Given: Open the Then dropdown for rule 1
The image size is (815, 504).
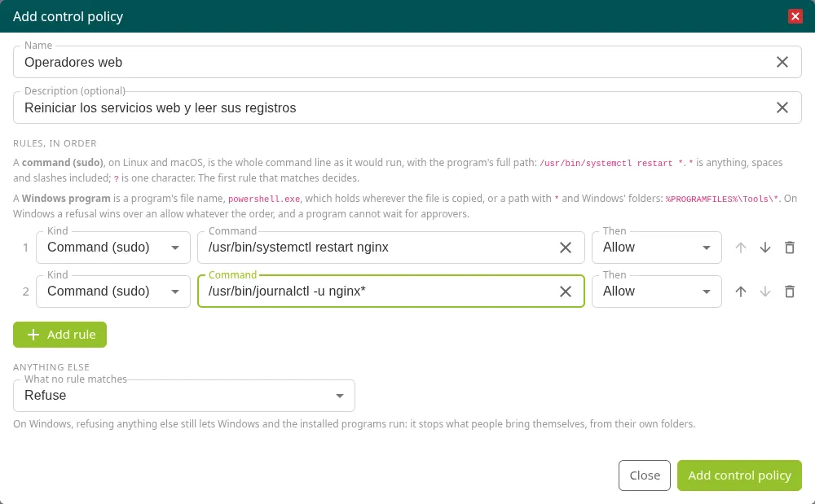Looking at the screenshot, I should 656,248.
